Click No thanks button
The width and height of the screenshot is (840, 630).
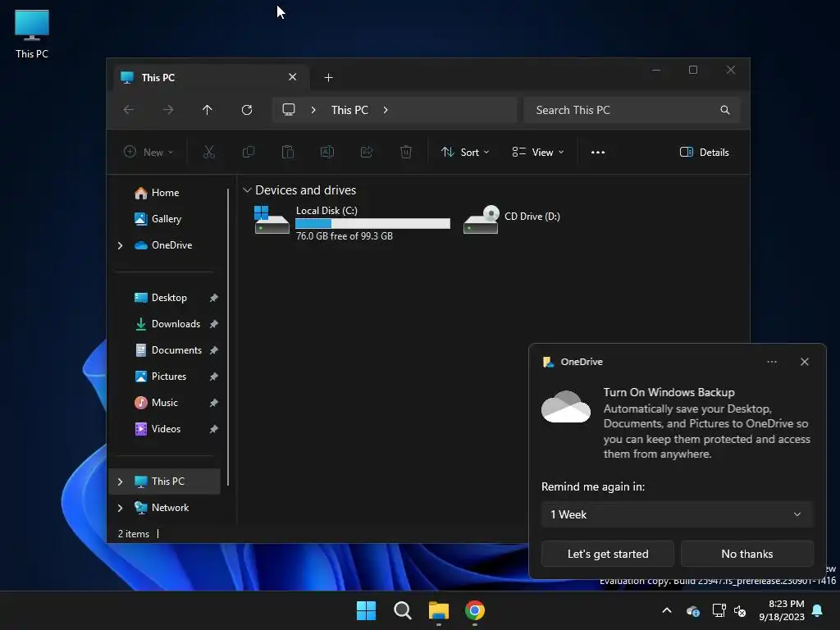[746, 554]
